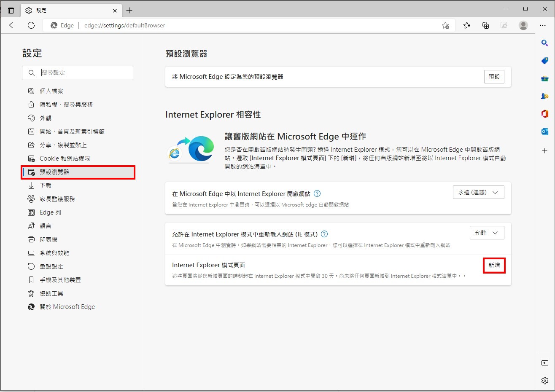The height and width of the screenshot is (392, 555).
Task: Select 下載 settings item
Action: point(78,185)
